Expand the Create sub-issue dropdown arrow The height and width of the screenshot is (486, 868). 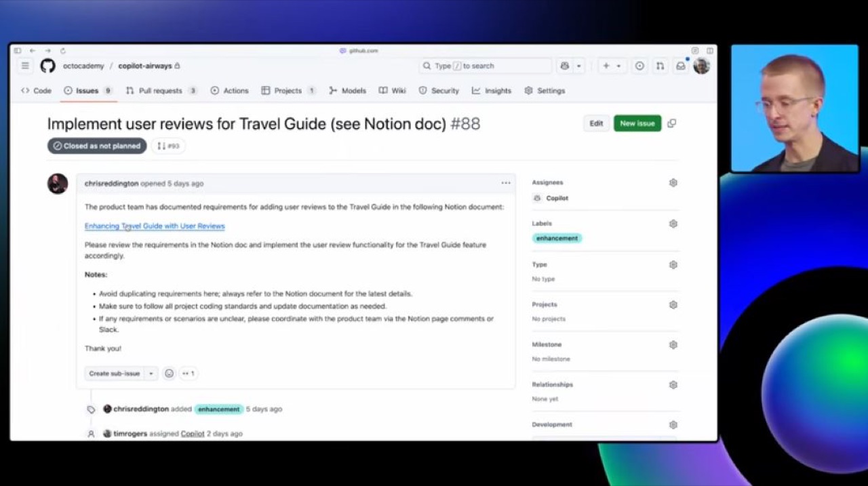(x=151, y=373)
